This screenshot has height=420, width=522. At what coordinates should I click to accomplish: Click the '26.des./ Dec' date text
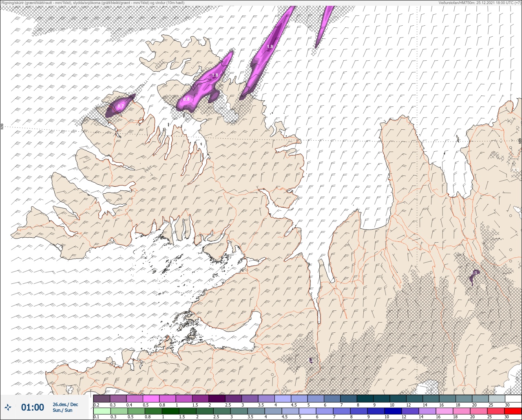pyautogui.click(x=65, y=405)
